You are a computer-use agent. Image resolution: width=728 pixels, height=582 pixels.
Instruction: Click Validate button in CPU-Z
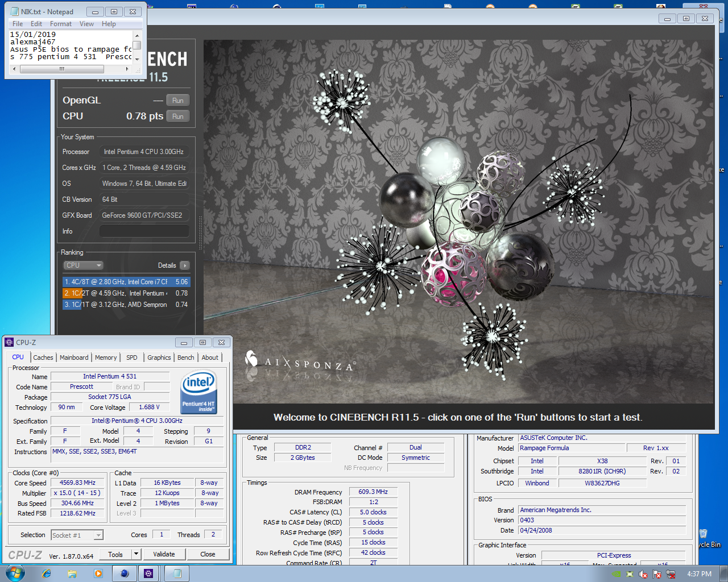(164, 554)
